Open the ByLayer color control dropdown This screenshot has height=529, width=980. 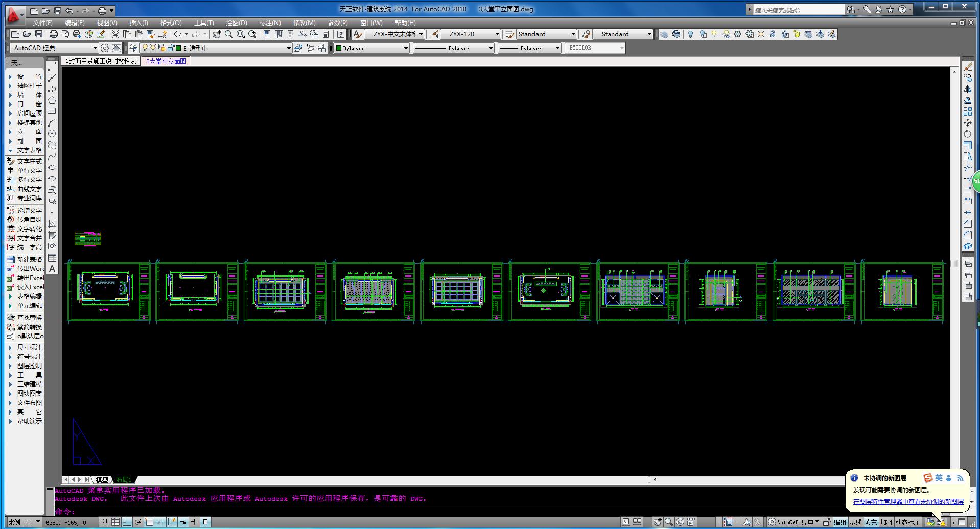coord(371,48)
